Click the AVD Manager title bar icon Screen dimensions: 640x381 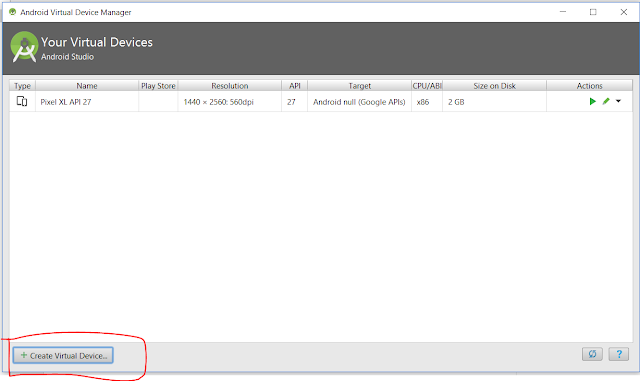click(x=13, y=12)
